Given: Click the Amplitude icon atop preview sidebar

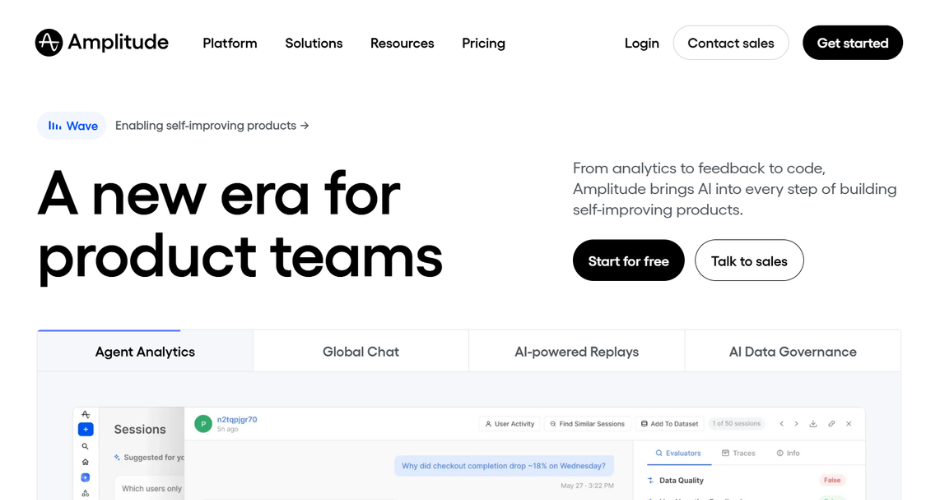Looking at the screenshot, I should click(x=86, y=414).
